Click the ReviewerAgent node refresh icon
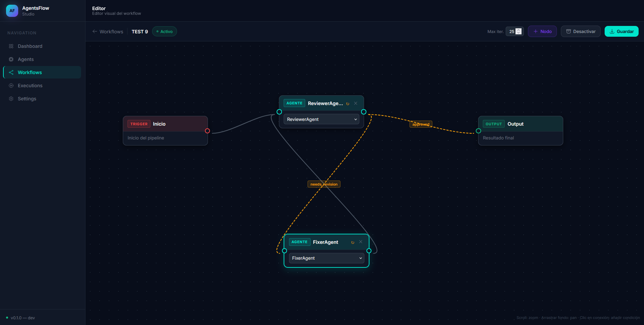The image size is (644, 325). 348,104
